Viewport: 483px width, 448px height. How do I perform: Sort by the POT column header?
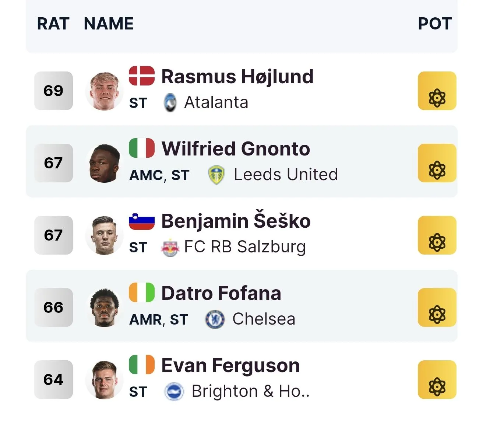click(434, 24)
